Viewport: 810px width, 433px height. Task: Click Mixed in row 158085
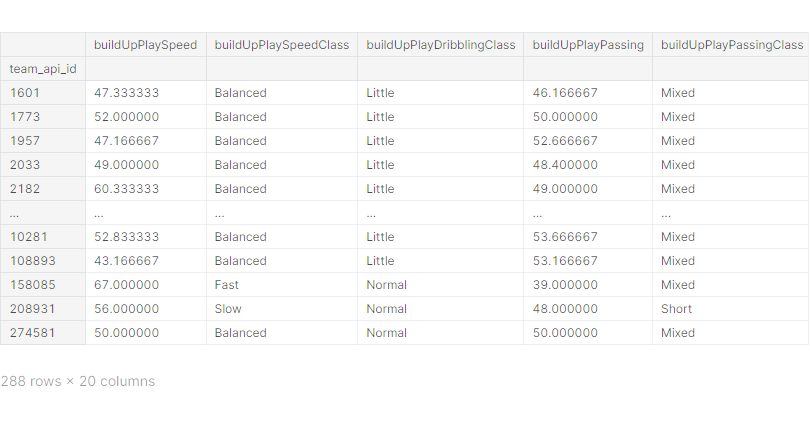(x=678, y=285)
